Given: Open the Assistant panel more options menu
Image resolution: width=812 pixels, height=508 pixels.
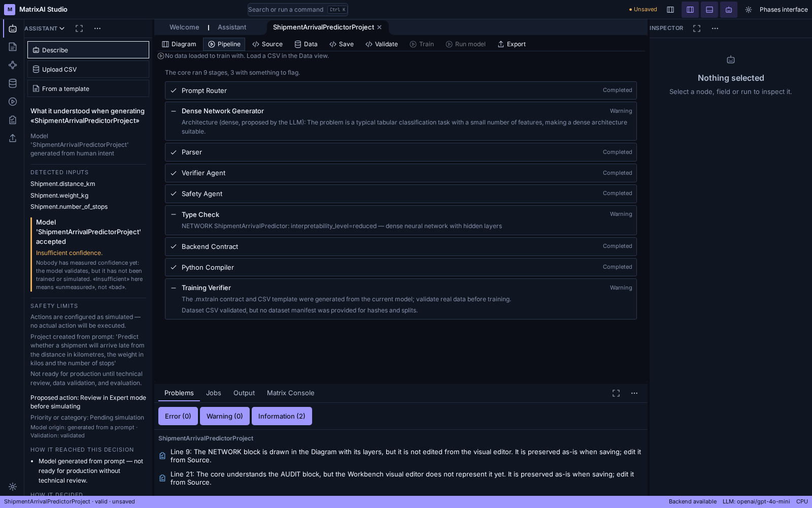Looking at the screenshot, I should 97,28.
